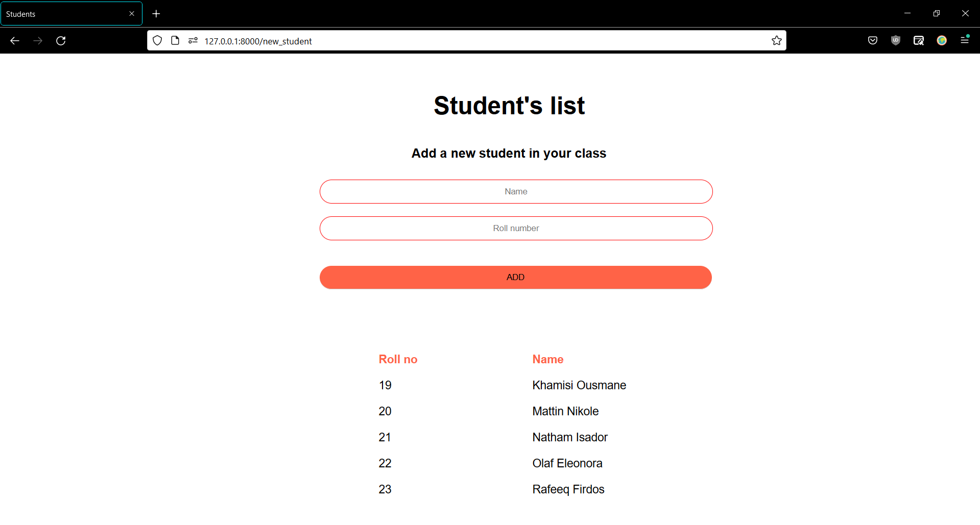Open the search extension icon in toolbar
Image resolution: width=980 pixels, height=525 pixels.
click(x=919, y=41)
